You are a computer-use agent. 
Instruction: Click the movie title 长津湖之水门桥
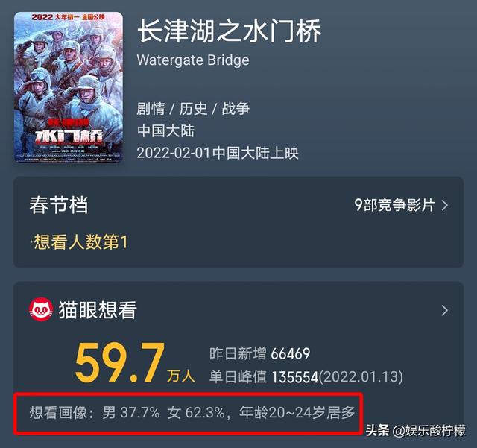(230, 31)
